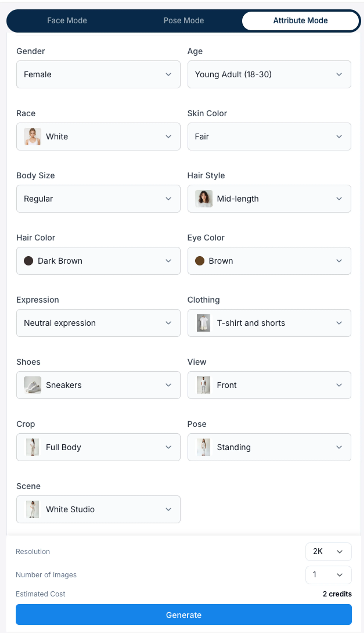The image size is (364, 633).
Task: Click the Dark Brown hair color swatch
Action: (x=29, y=261)
